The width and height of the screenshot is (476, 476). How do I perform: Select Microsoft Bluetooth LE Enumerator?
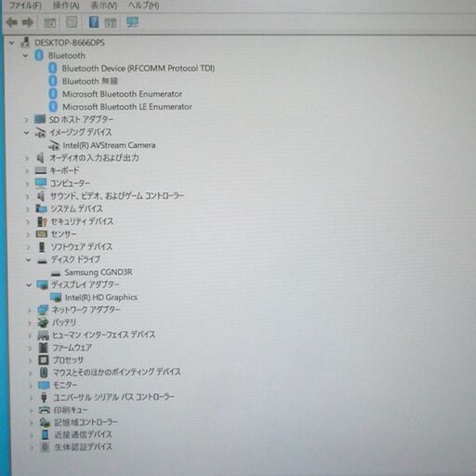127,107
